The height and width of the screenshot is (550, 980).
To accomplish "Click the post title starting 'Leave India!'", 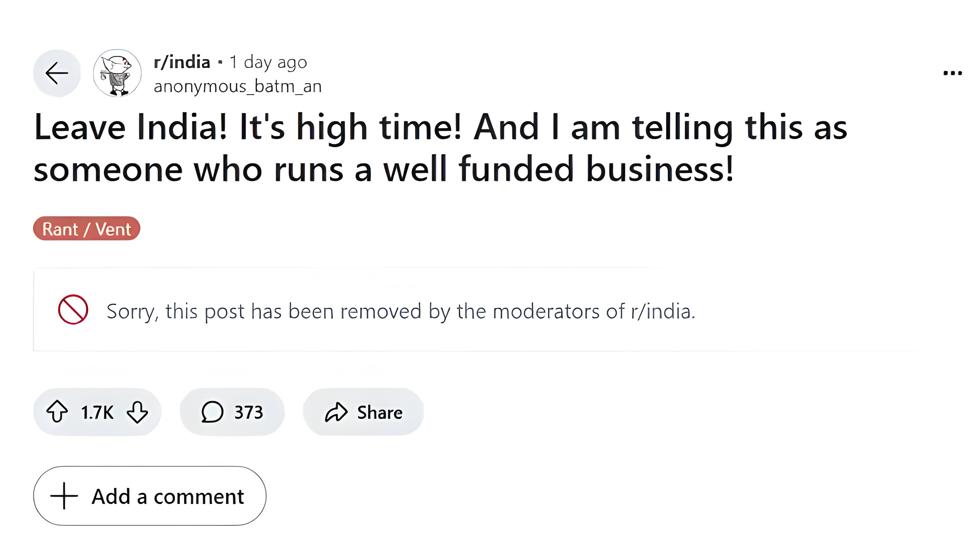I will [440, 147].
